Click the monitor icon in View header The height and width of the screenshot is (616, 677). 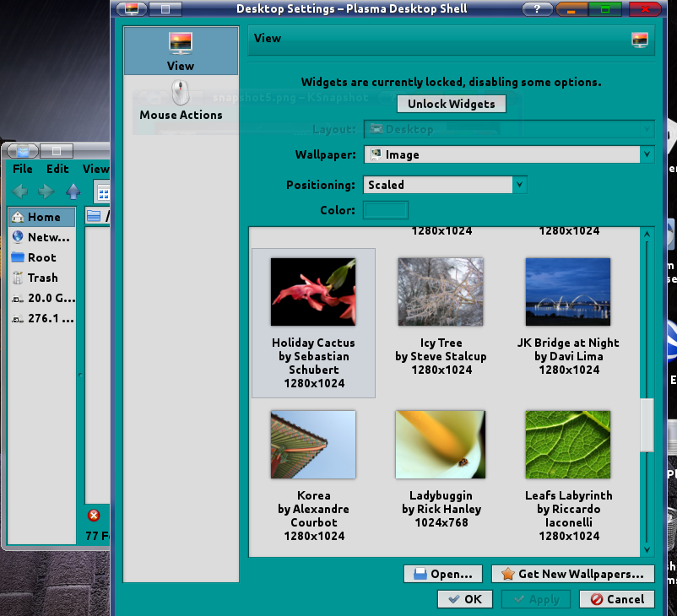tap(640, 40)
